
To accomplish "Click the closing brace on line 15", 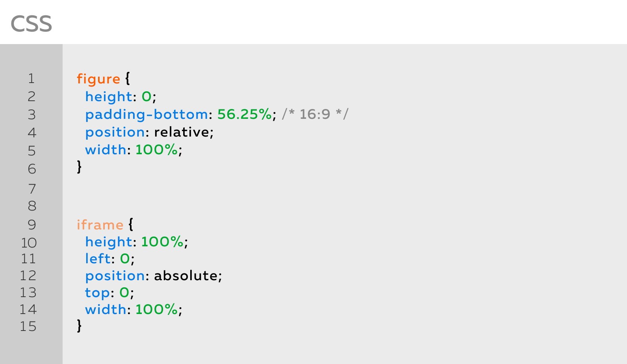I will (79, 325).
